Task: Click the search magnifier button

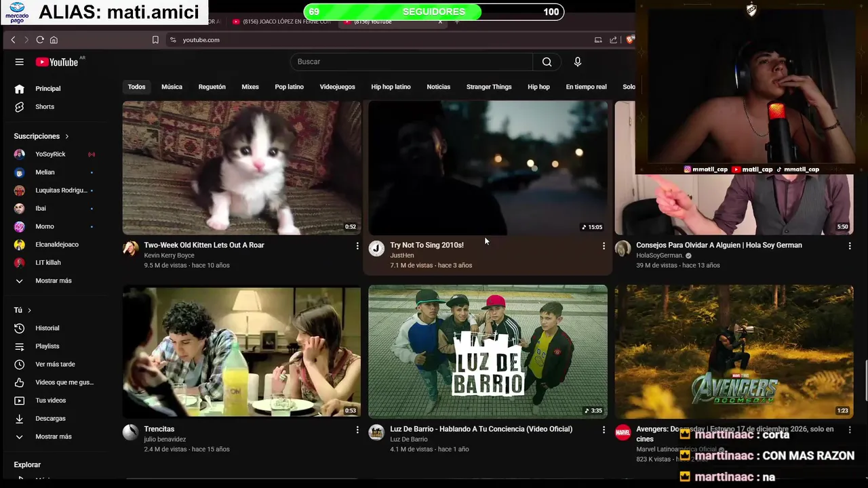Action: tap(547, 62)
